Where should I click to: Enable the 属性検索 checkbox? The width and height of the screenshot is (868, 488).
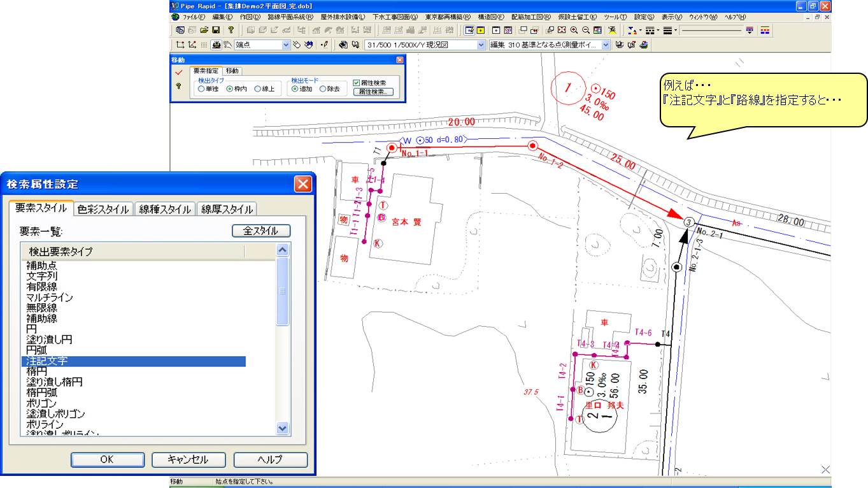pyautogui.click(x=357, y=83)
